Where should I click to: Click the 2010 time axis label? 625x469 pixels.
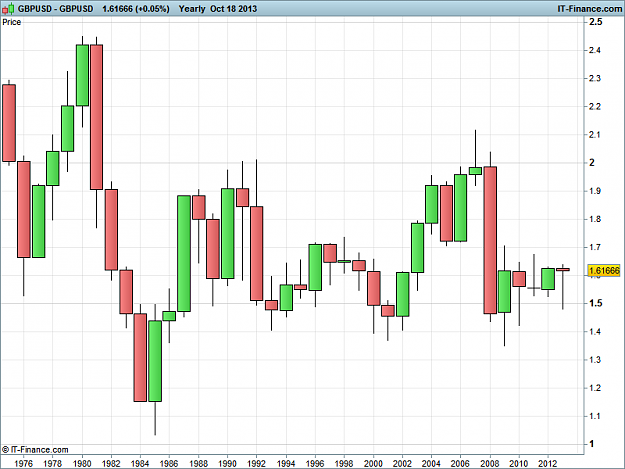(519, 463)
